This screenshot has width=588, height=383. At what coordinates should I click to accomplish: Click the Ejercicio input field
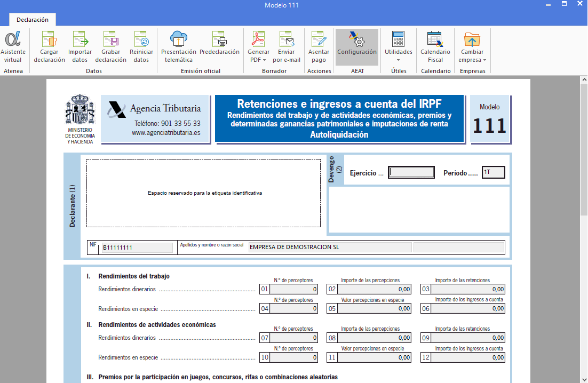pyautogui.click(x=411, y=172)
